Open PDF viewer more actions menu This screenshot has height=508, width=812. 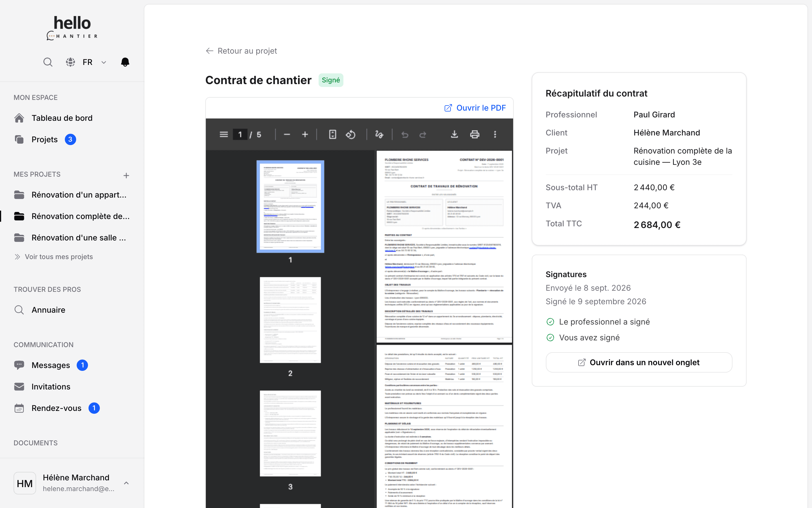pyautogui.click(x=495, y=134)
